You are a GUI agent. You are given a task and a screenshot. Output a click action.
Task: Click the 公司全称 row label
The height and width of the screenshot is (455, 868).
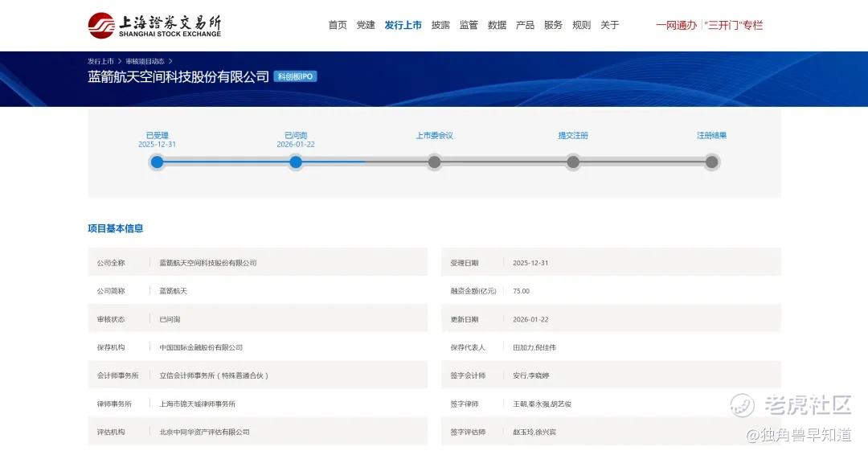pos(111,263)
